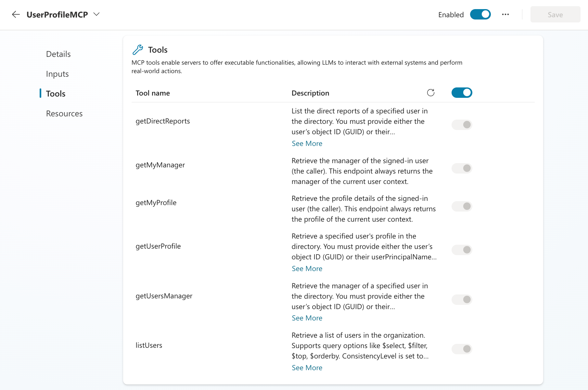The image size is (588, 390).
Task: Refresh the tools list
Action: 431,93
